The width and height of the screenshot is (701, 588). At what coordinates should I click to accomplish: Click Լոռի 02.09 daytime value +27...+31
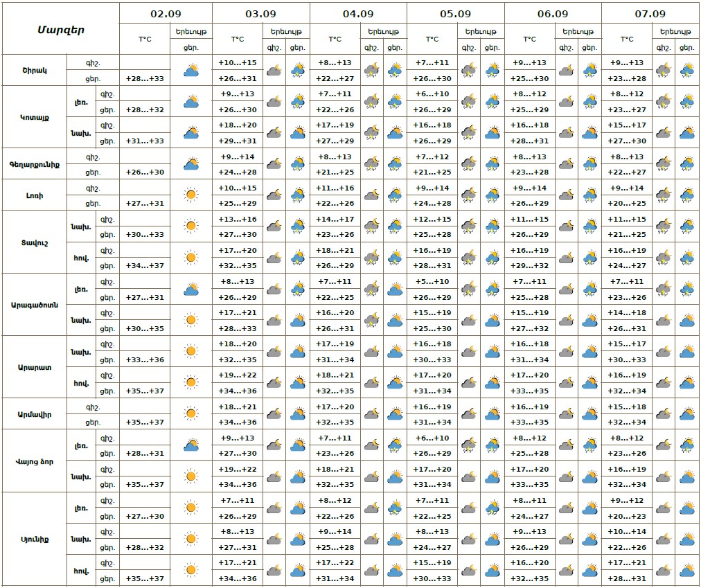coord(145,204)
